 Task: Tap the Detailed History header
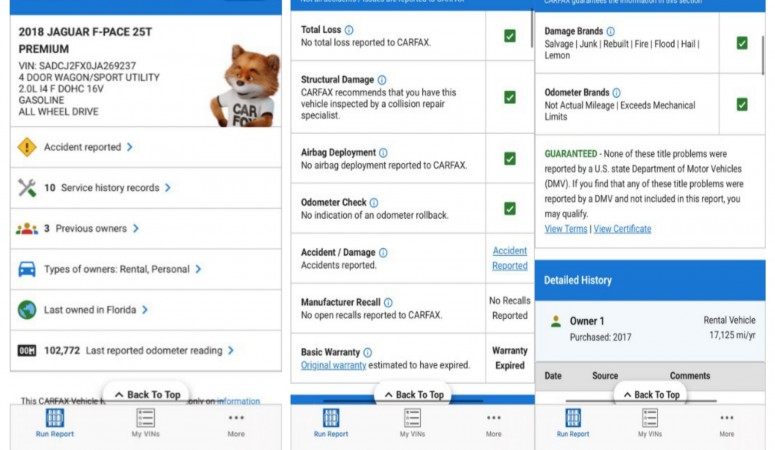click(x=650, y=280)
